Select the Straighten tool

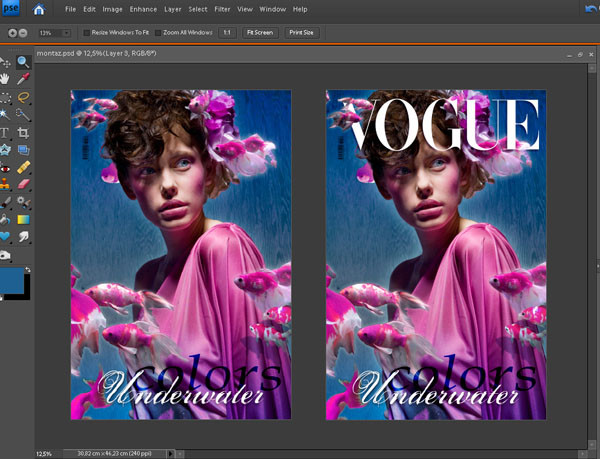click(23, 150)
